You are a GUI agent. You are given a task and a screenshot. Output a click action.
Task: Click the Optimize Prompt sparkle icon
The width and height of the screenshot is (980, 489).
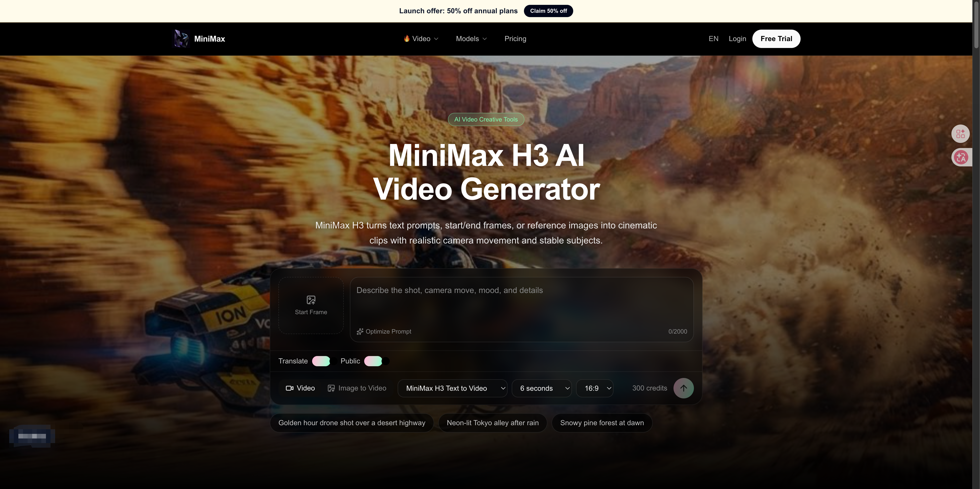click(360, 332)
